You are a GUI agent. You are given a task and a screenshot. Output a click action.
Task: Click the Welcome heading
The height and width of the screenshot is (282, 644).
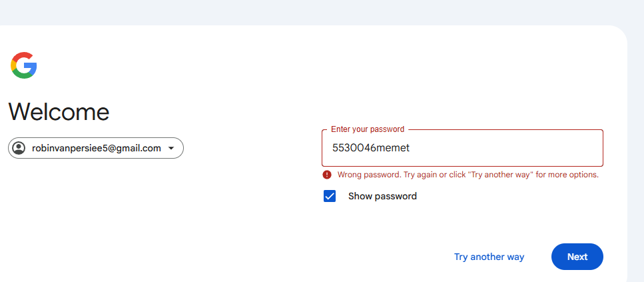pyautogui.click(x=59, y=112)
